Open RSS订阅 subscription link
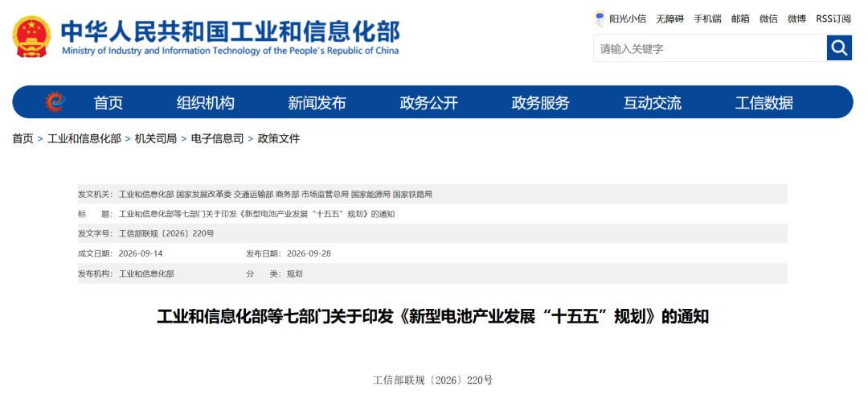This screenshot has height=403, width=868. [x=833, y=19]
